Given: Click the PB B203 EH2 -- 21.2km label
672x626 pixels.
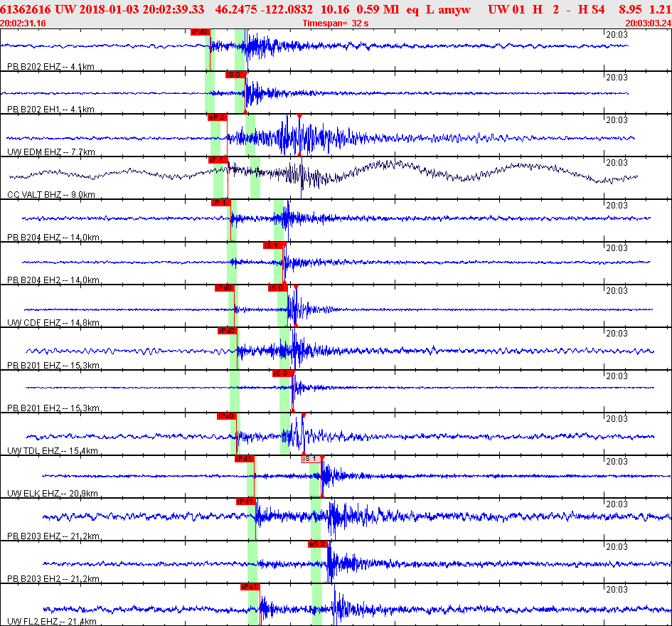Looking at the screenshot, I should point(53,578).
